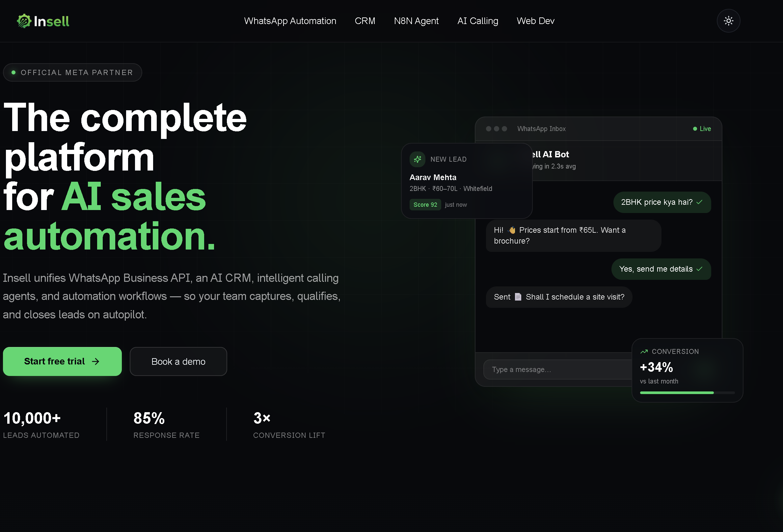Click the green Live status dot

[x=695, y=129]
